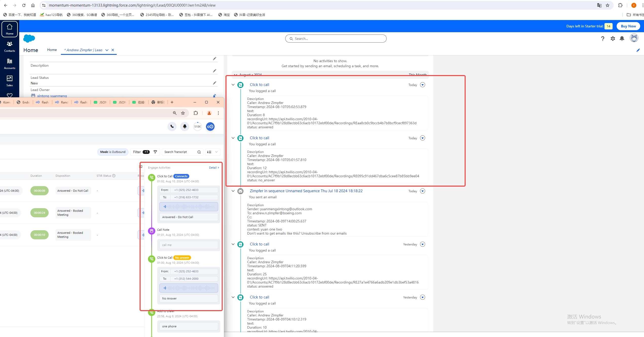The image size is (644, 337).
Task: Click the call me note box
Action: 188,245
